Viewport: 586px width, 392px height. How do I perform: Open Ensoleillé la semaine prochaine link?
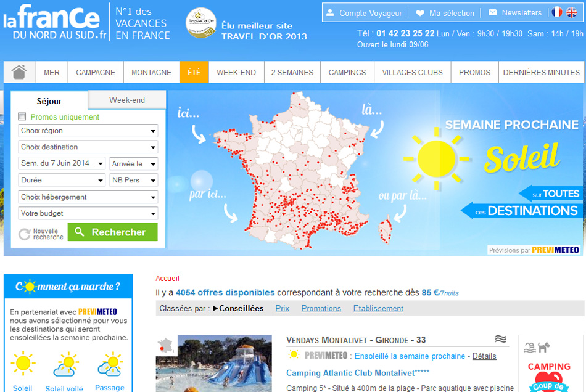tap(410, 356)
